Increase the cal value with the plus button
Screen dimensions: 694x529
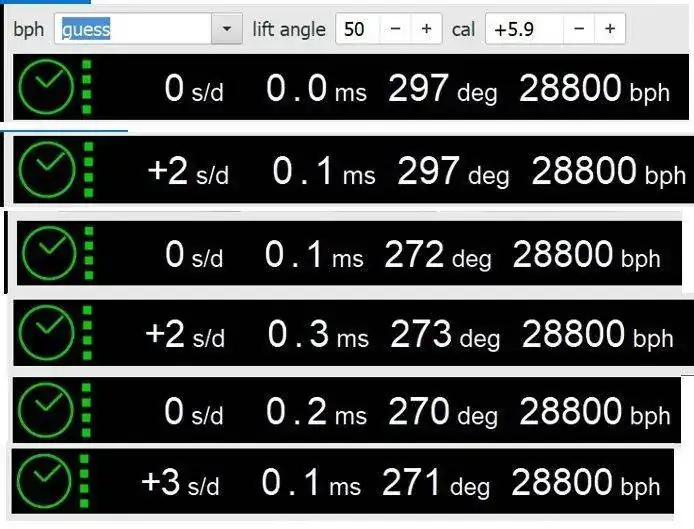[610, 29]
